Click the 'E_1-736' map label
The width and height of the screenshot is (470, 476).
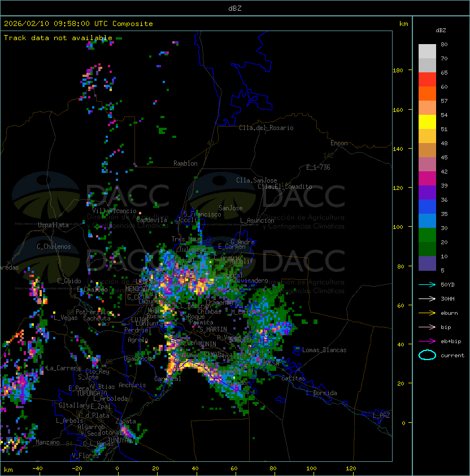[x=318, y=167]
